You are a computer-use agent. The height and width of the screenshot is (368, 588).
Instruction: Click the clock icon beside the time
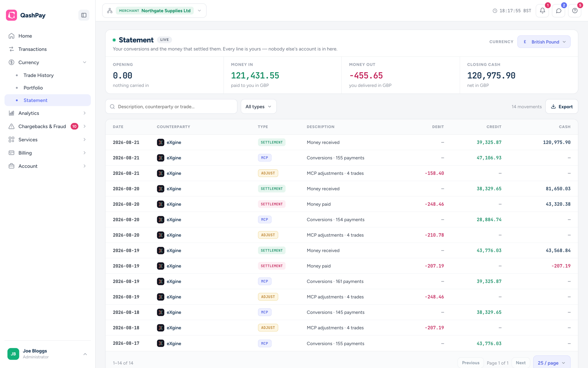495,11
